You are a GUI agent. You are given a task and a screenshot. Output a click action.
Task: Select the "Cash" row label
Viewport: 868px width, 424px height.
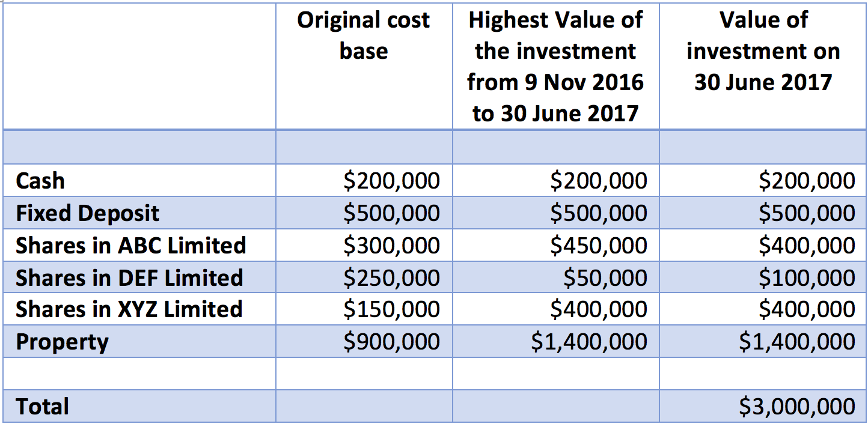40,181
